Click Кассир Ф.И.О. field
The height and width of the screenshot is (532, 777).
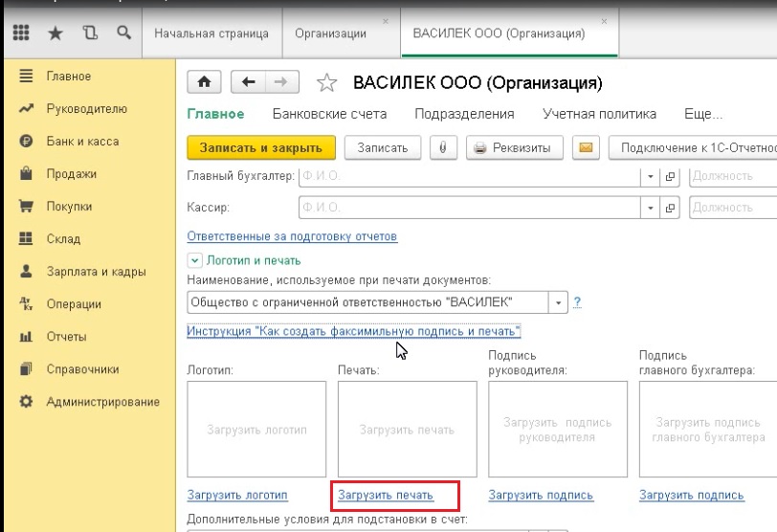point(470,208)
